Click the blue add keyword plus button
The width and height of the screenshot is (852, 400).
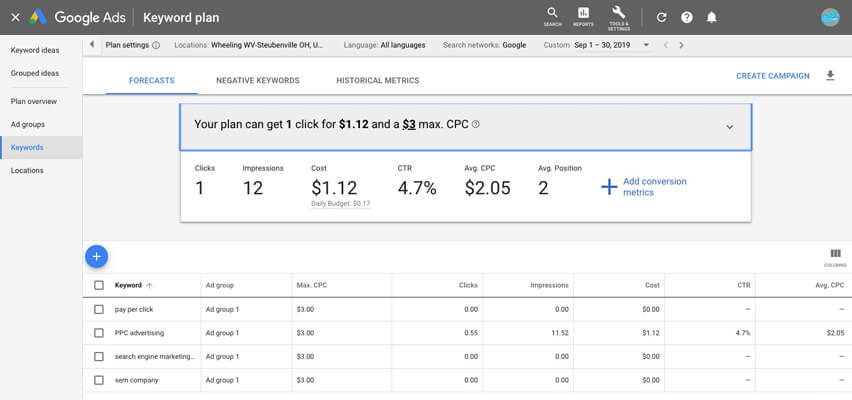(x=96, y=256)
